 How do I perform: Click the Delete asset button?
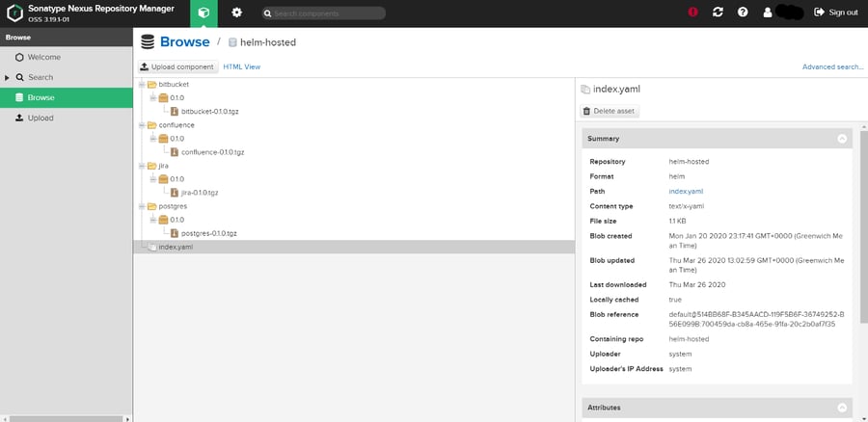(x=610, y=111)
